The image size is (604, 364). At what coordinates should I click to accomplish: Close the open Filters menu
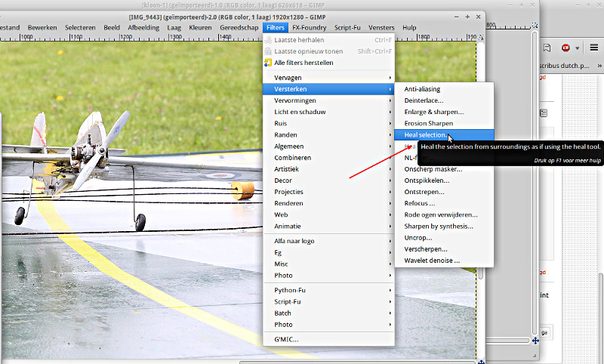[x=275, y=28]
